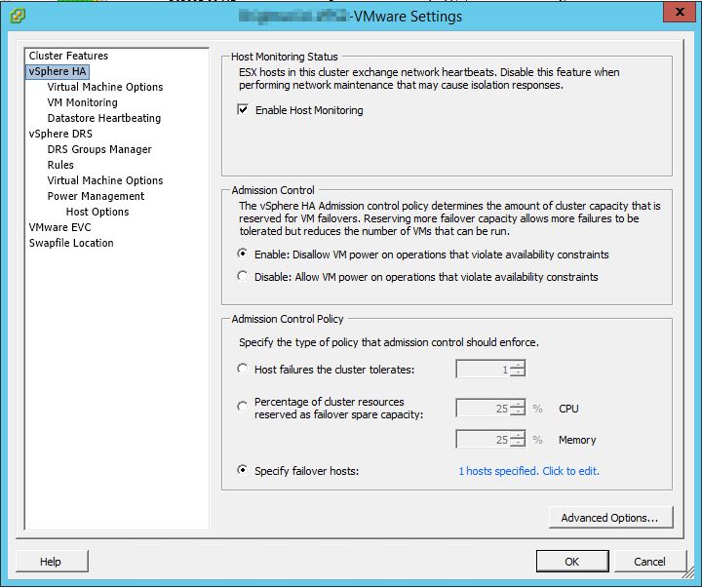Select vSphere DRS in the tree
Image resolution: width=702 pixels, height=588 pixels.
pyautogui.click(x=60, y=134)
